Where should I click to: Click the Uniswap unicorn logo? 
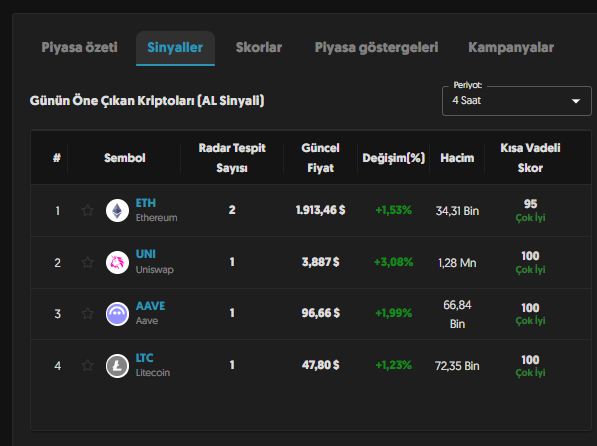coord(117,262)
